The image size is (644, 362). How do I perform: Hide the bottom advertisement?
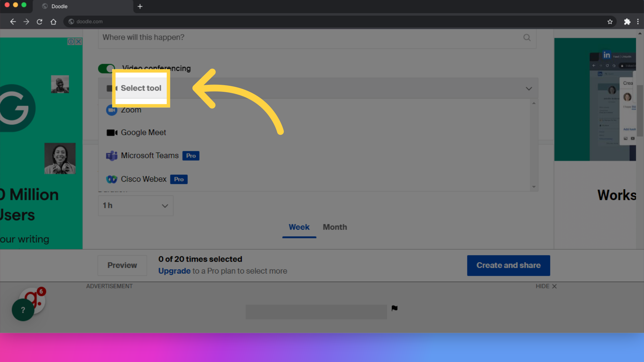click(546, 286)
